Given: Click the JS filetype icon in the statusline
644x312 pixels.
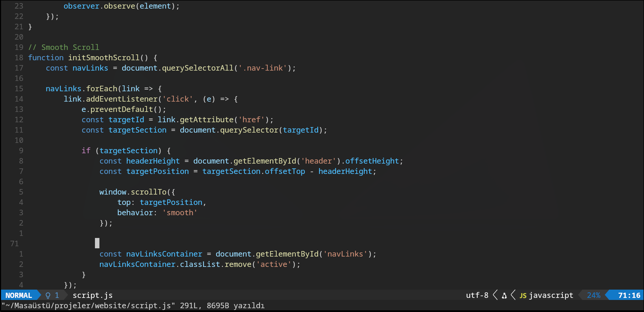Looking at the screenshot, I should coord(523,295).
